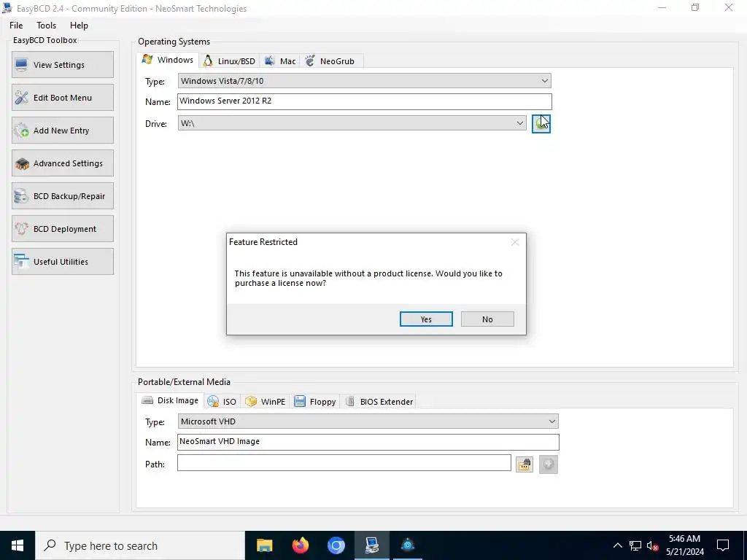Open Edit Boot Menu
This screenshot has height=560, width=747.
click(x=63, y=97)
